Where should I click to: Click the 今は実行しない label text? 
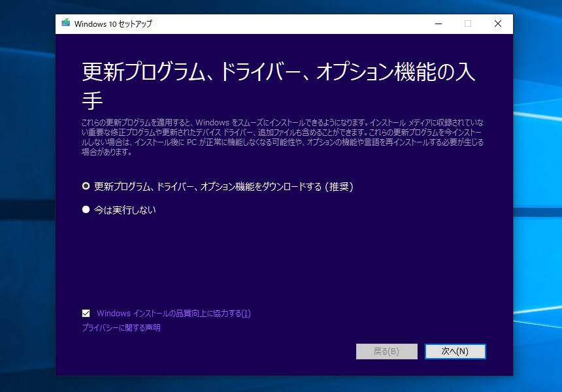125,210
